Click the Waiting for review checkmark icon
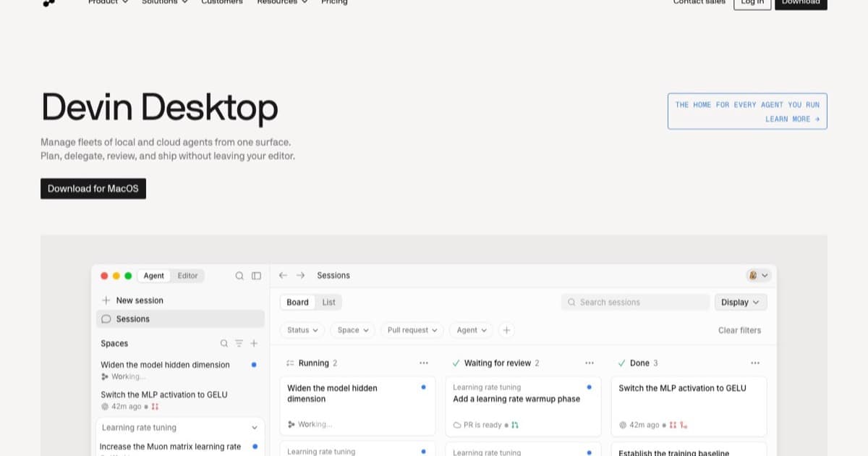This screenshot has height=456, width=868. click(456, 363)
